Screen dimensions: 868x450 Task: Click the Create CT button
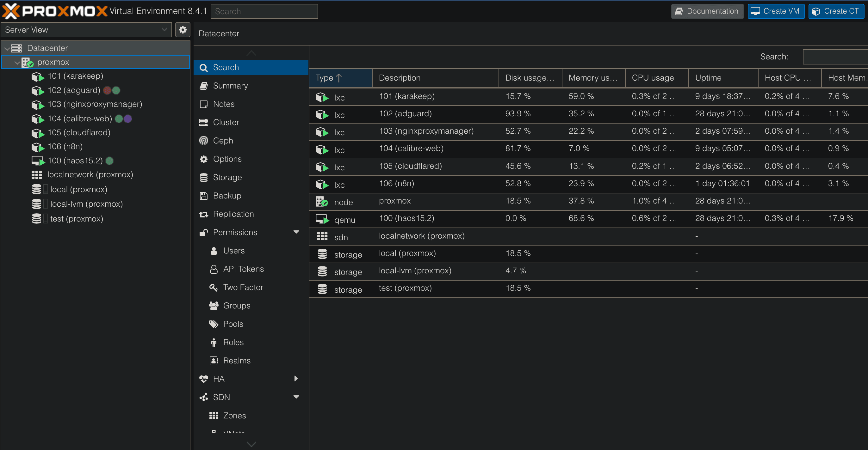836,11
